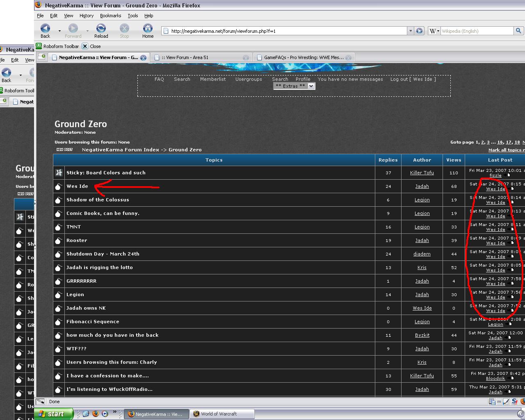Open the Wikipedia search engine selector dropdown
525x420 pixels.
point(434,31)
